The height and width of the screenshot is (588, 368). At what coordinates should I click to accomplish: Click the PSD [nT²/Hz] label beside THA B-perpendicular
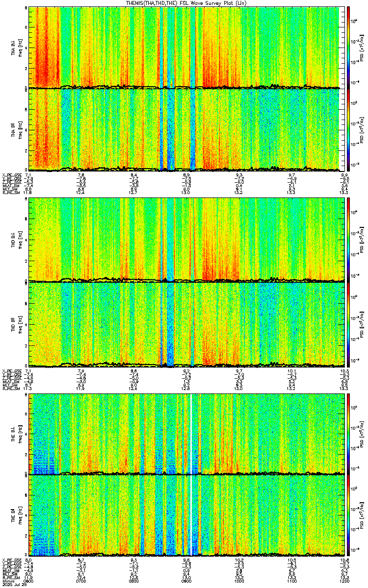361,47
